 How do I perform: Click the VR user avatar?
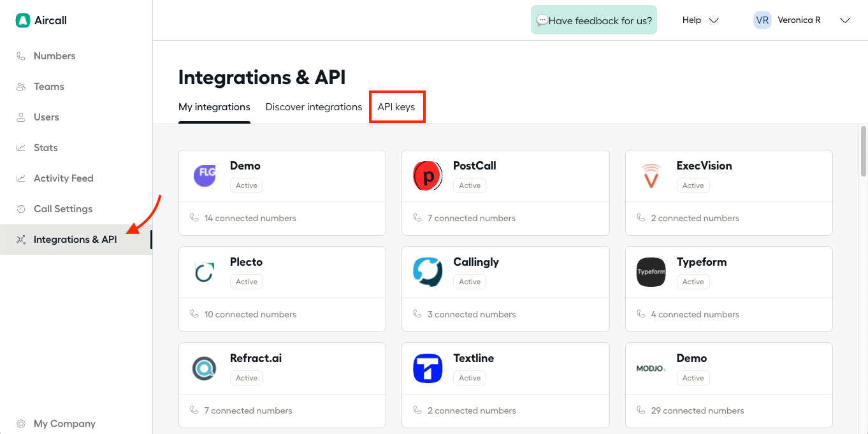coord(762,20)
